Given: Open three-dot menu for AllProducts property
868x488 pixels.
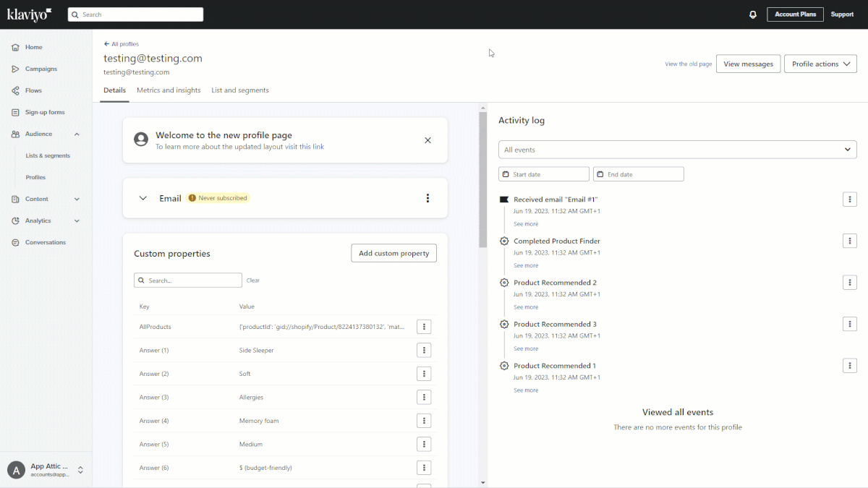Looking at the screenshot, I should tap(424, 327).
